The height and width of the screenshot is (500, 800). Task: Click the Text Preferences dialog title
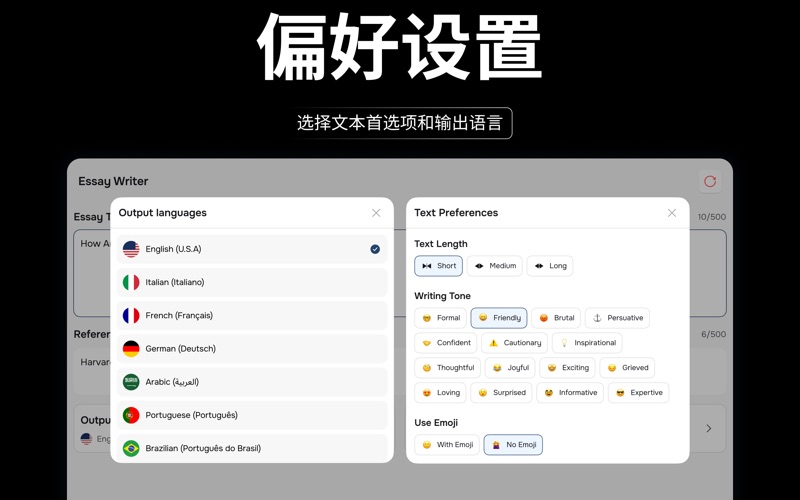coord(456,213)
